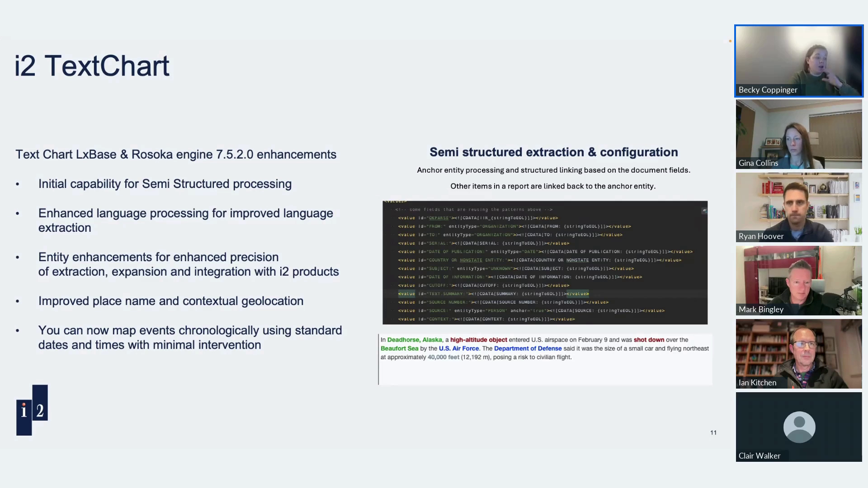Screen dimensions: 868x488
Task: Select Gina Collins's video tile
Action: [x=799, y=134]
